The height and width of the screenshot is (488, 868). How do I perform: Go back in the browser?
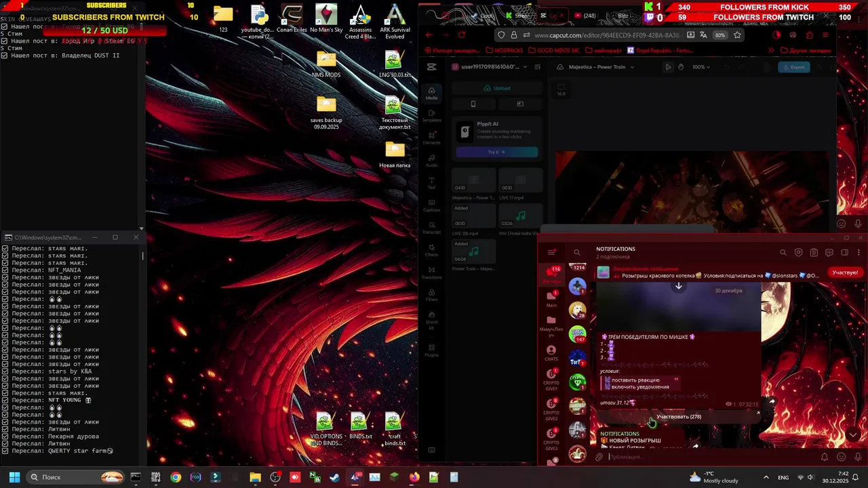(x=429, y=35)
